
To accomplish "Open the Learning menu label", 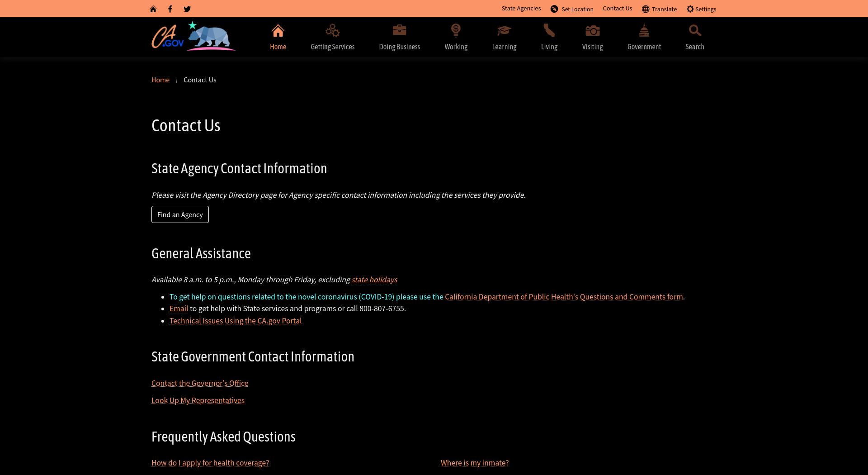I will pyautogui.click(x=504, y=47).
